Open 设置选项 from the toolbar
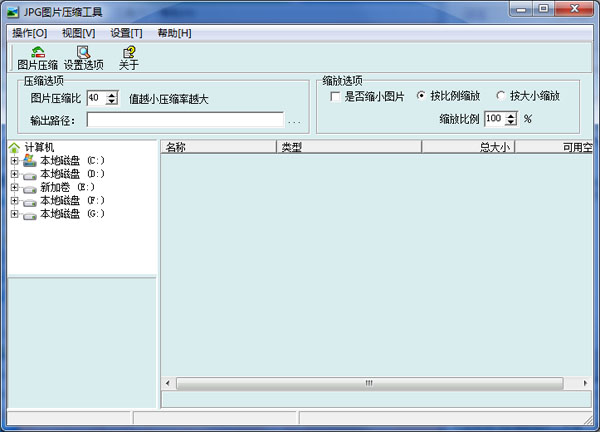600x432 pixels. (x=83, y=58)
